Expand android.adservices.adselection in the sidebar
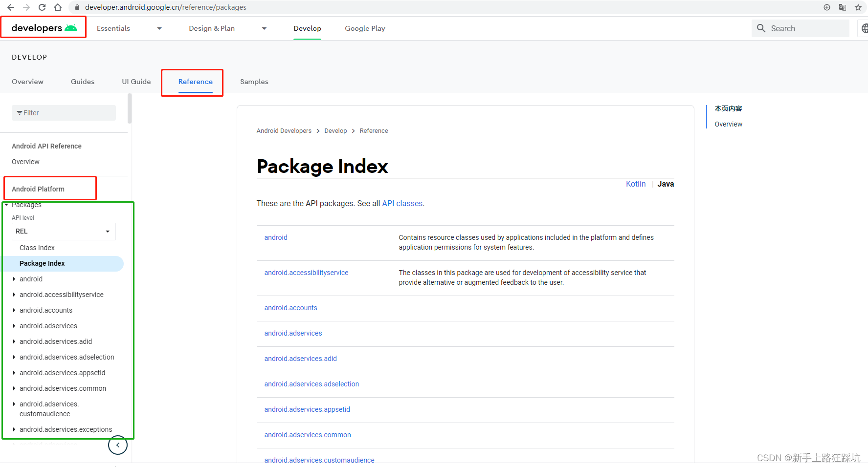Viewport: 868px width, 467px height. coord(14,357)
